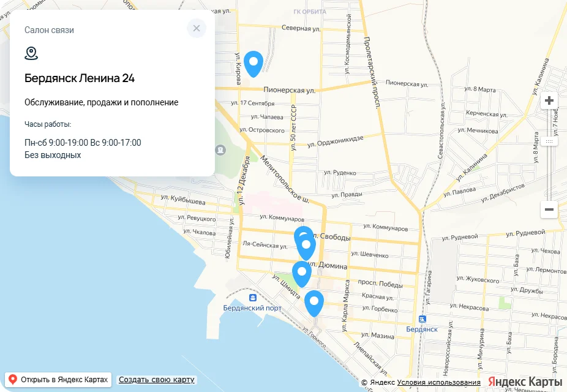Select the map marker below ул. Свободы label
Image resolution: width=567 pixels, height=392 pixels.
[306, 247]
